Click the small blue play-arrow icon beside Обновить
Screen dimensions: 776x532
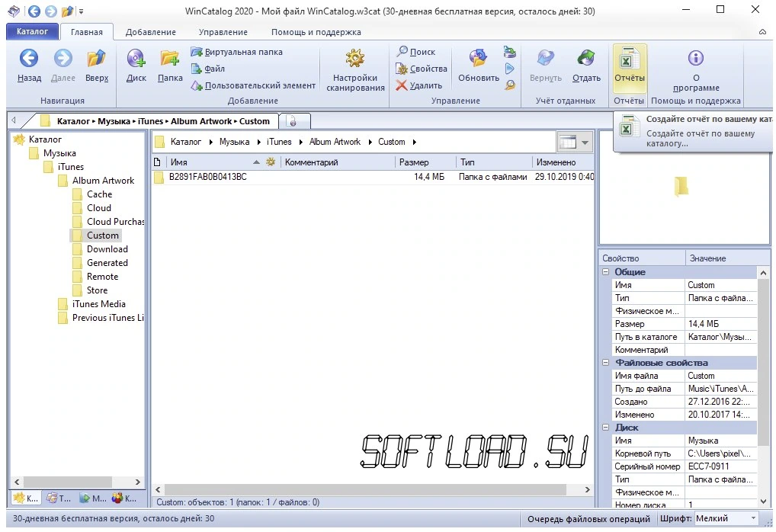510,69
